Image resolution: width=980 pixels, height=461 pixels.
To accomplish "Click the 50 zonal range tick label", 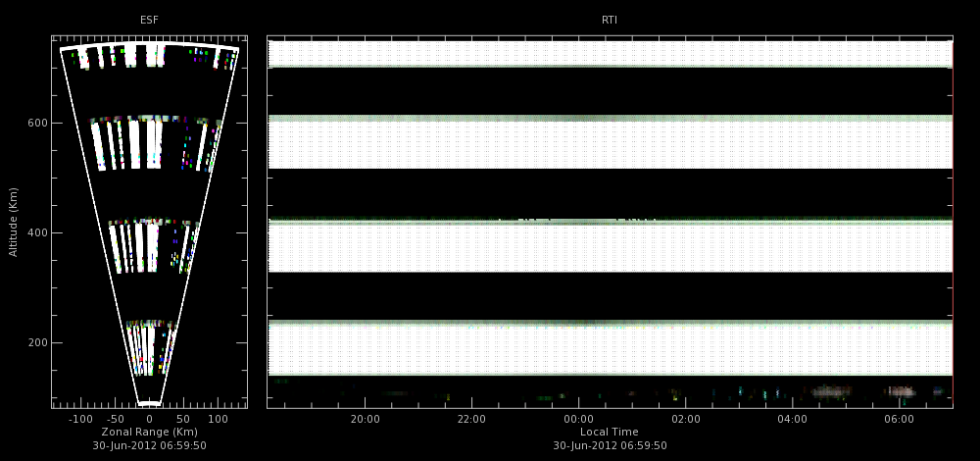I will click(x=183, y=419).
